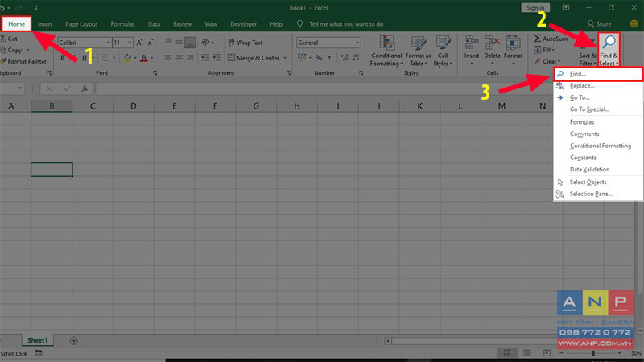Switch to Page Layout view in status bar

tap(527, 353)
